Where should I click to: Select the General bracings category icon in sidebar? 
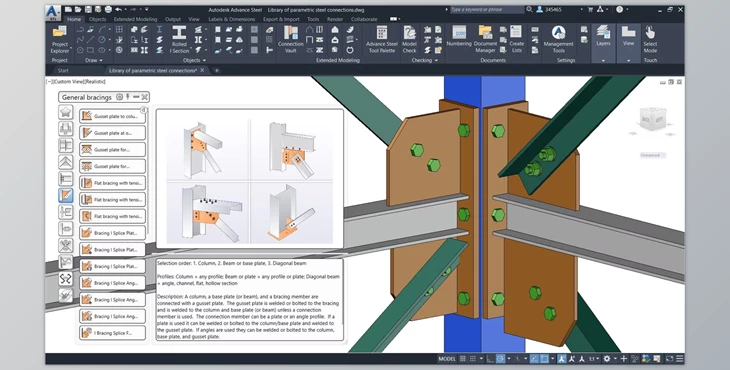(x=66, y=195)
